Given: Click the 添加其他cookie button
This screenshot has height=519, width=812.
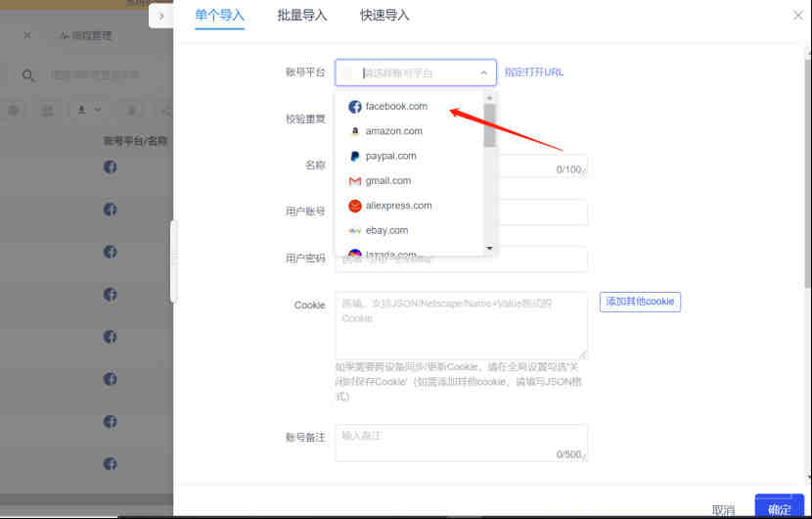Looking at the screenshot, I should pos(640,302).
